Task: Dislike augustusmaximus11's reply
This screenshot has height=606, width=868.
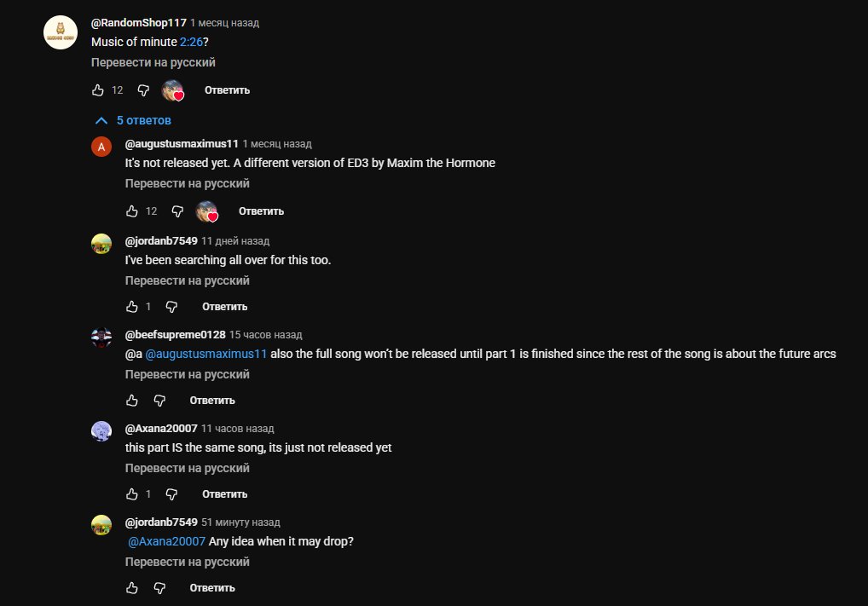Action: click(177, 211)
